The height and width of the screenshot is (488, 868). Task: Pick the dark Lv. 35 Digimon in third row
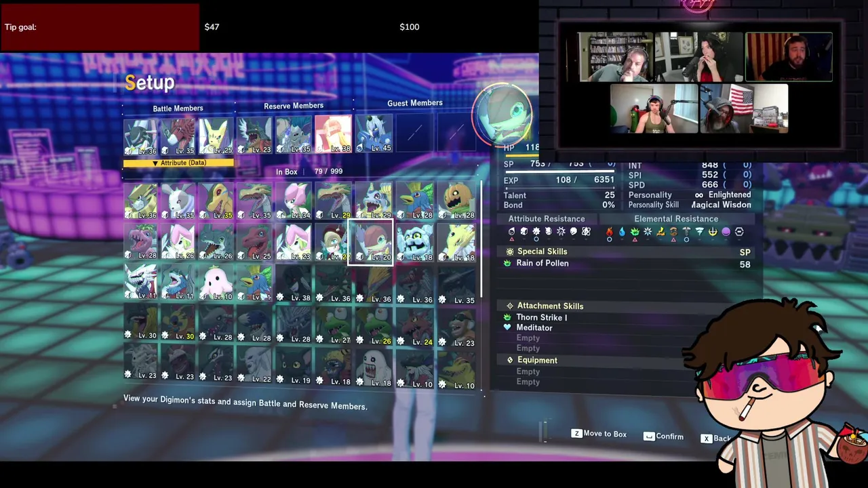coord(456,285)
